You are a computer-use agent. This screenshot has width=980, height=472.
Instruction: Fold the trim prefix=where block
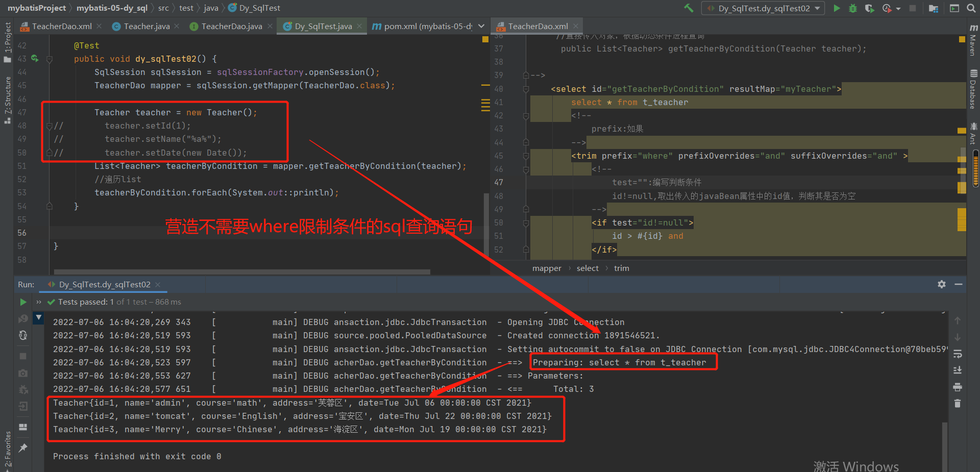[x=526, y=156]
